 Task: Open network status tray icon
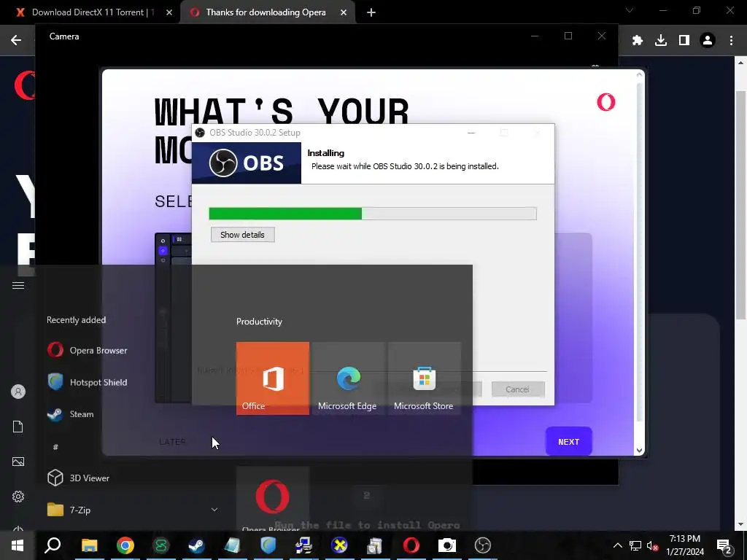point(635,545)
